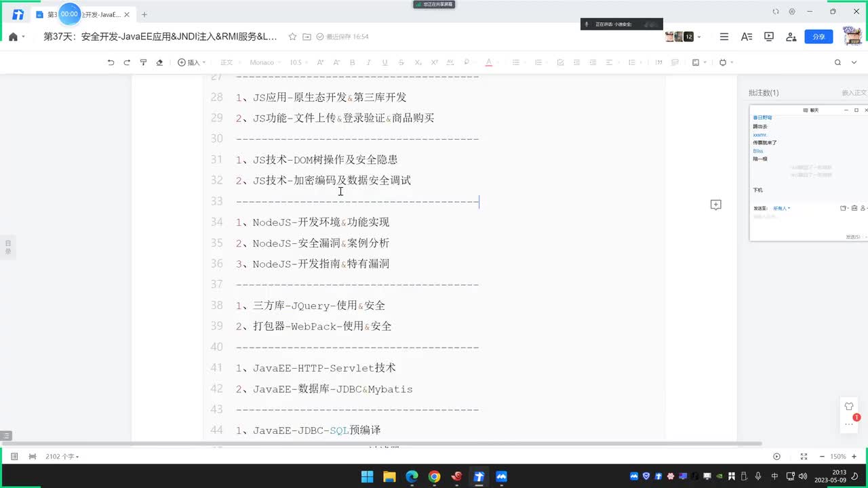Open the 插入 insert menu
This screenshot has height=488, width=868.
pos(192,62)
